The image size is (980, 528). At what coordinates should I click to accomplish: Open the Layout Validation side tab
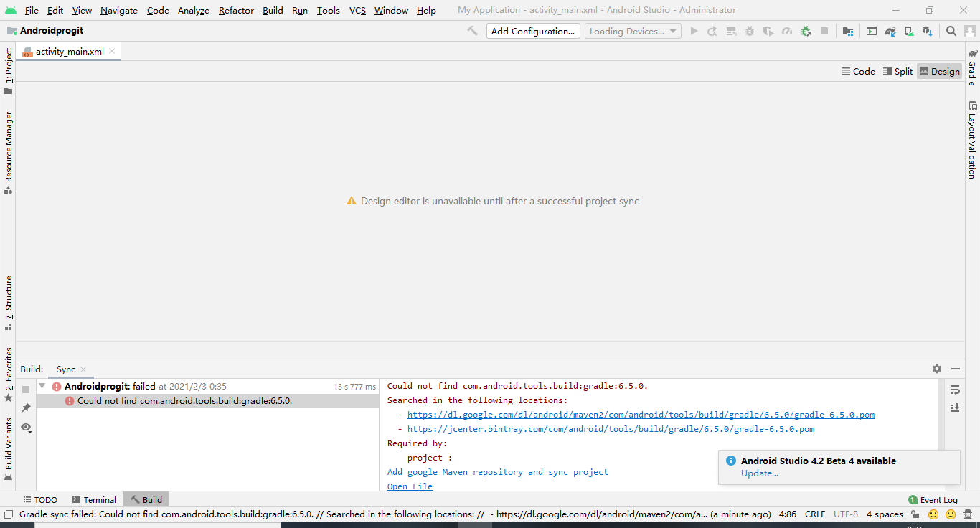pos(972,140)
